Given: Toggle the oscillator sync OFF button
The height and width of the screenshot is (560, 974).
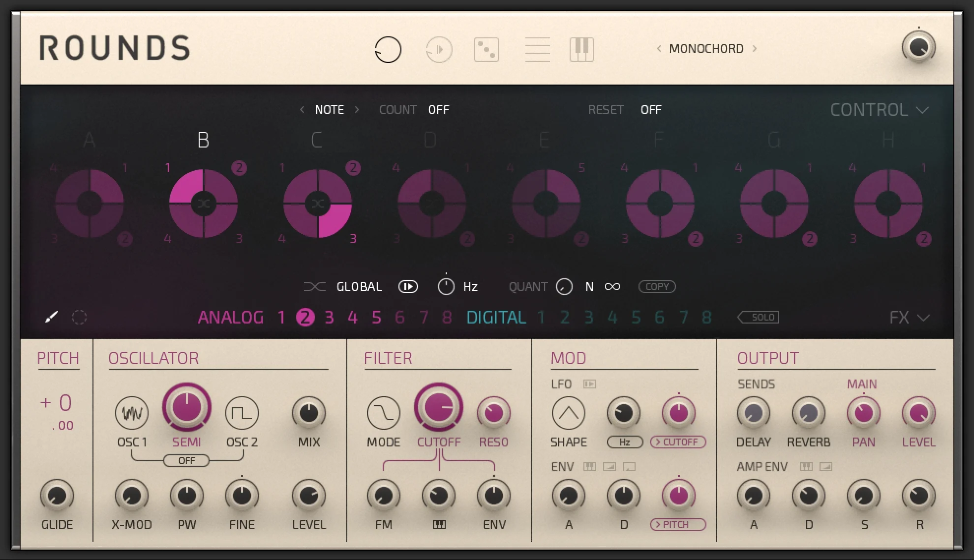Looking at the screenshot, I should coord(186,461).
